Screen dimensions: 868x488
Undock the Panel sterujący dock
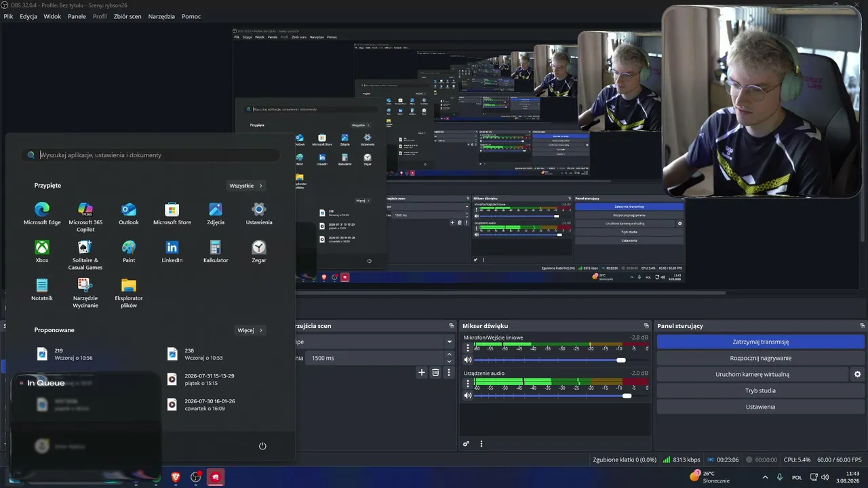862,326
